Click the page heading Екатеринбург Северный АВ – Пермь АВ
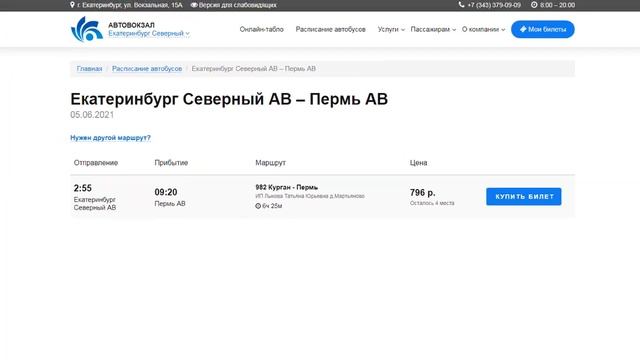 (x=229, y=99)
